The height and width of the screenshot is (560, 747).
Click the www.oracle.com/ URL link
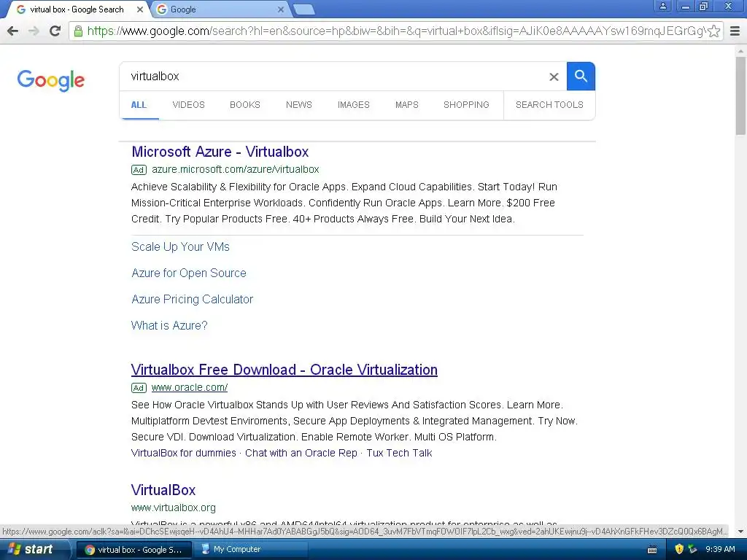190,388
